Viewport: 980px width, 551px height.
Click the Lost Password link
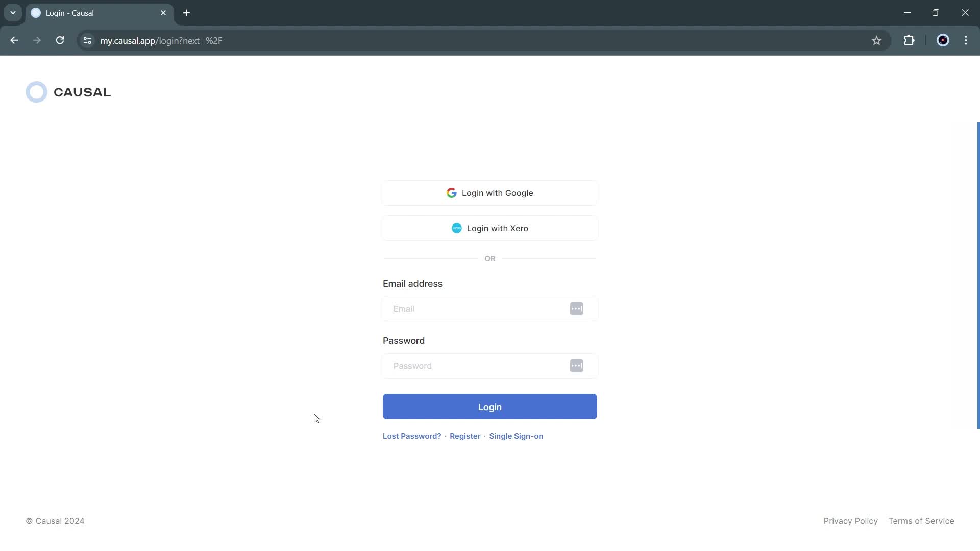pyautogui.click(x=412, y=436)
